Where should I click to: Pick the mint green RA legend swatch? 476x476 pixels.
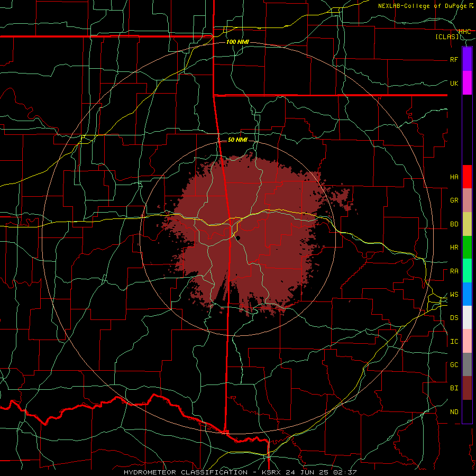[467, 271]
